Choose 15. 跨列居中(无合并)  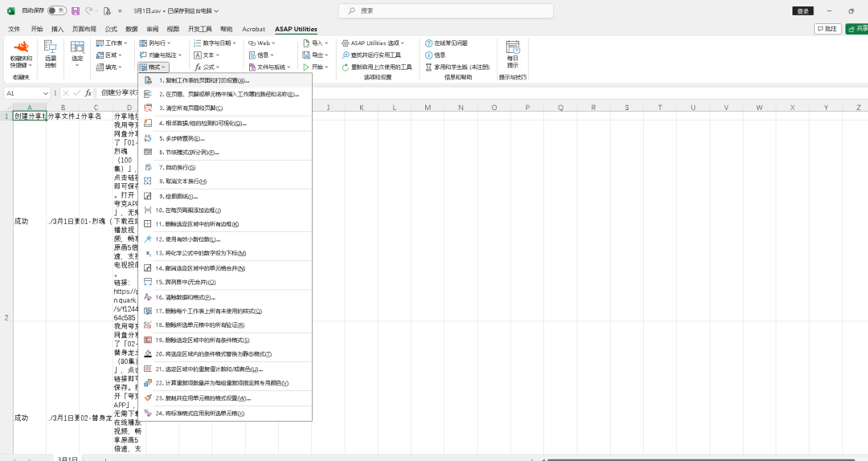coord(225,282)
